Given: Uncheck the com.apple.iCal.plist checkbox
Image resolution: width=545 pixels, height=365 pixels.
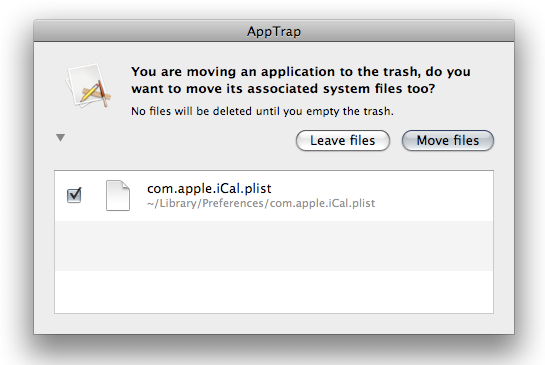Looking at the screenshot, I should [74, 195].
